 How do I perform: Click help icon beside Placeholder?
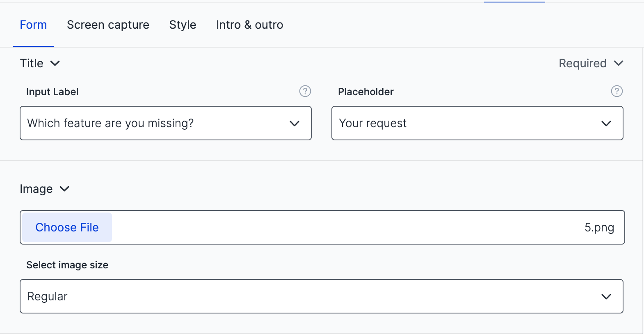click(x=617, y=91)
